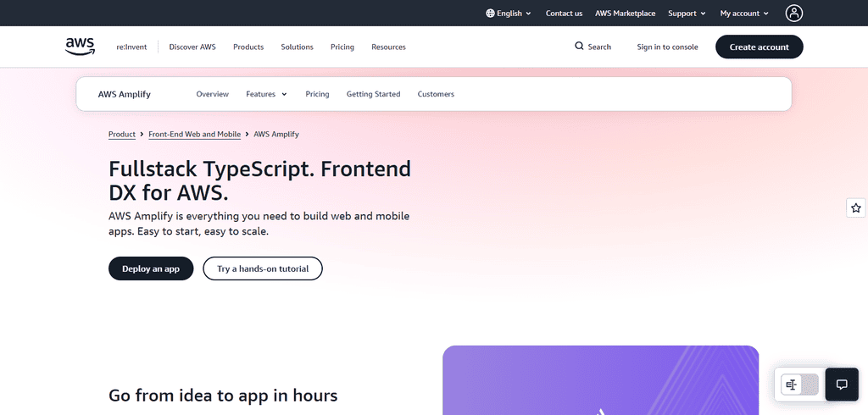This screenshot has width=868, height=415.
Task: Click the AWS Amplify breadcrumb text
Action: pyautogui.click(x=276, y=135)
